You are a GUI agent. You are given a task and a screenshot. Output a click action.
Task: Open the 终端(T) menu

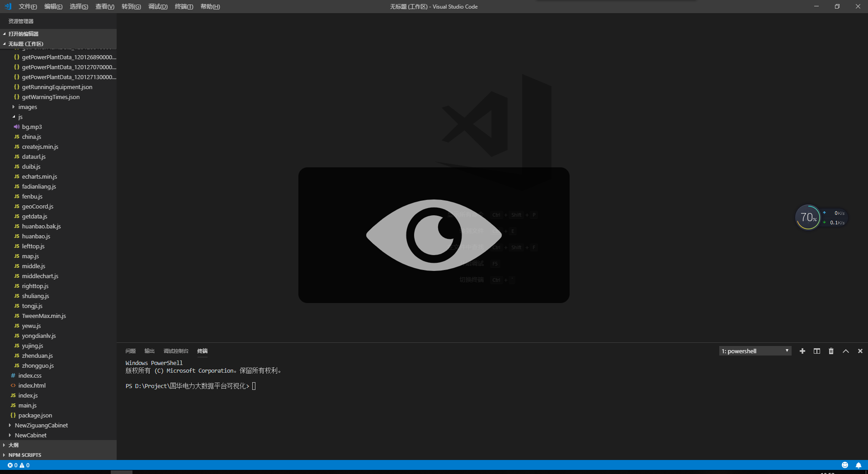tap(184, 6)
